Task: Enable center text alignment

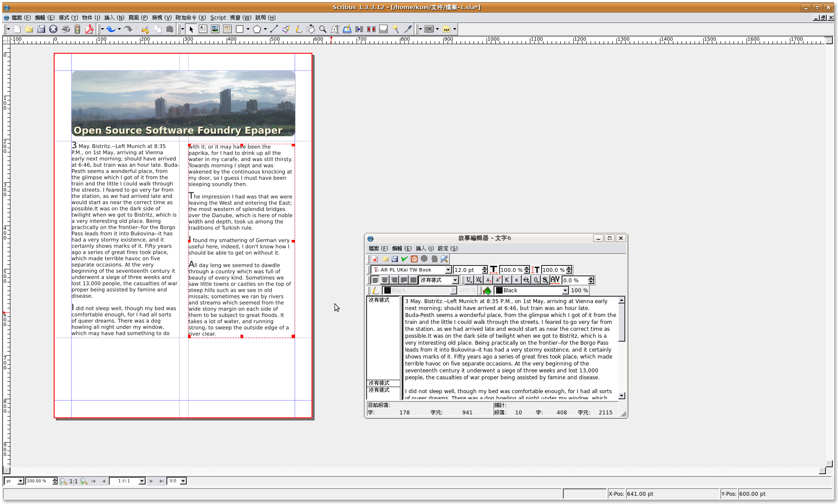Action: [385, 280]
